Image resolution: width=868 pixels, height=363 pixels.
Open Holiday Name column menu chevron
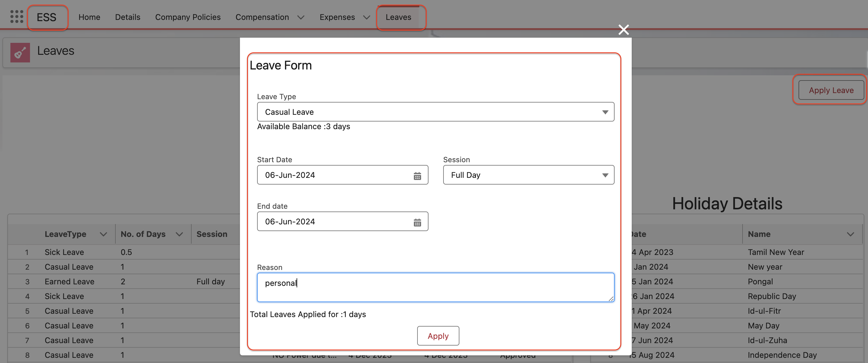[x=850, y=234]
